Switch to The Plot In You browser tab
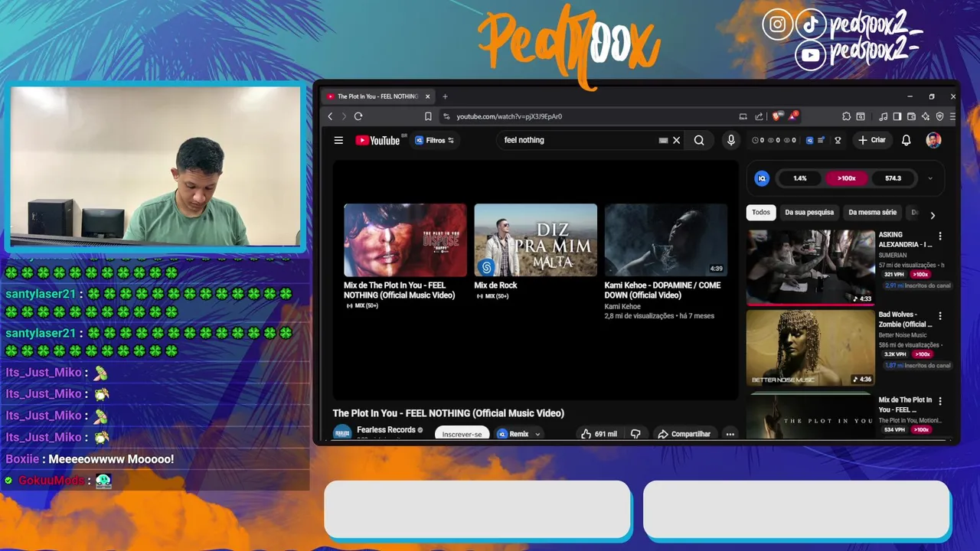The height and width of the screenshot is (551, 980). coord(378,96)
